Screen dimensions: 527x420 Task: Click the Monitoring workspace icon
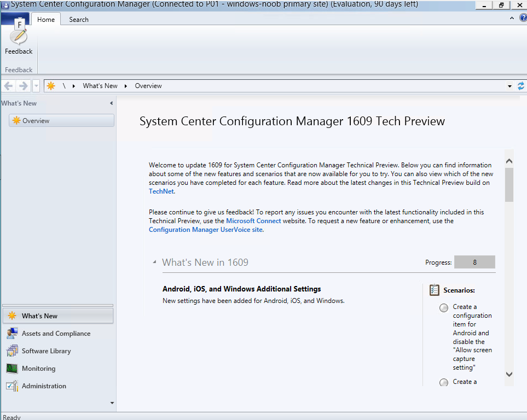tap(12, 368)
